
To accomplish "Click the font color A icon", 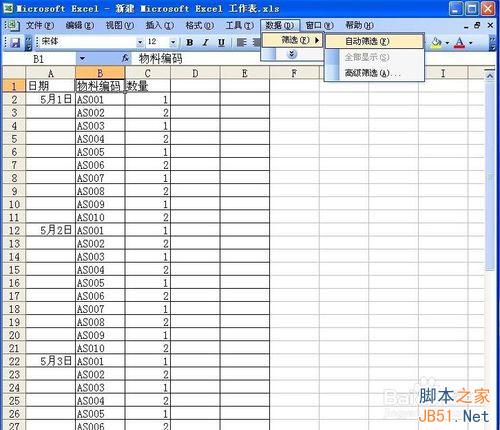I will pos(460,43).
